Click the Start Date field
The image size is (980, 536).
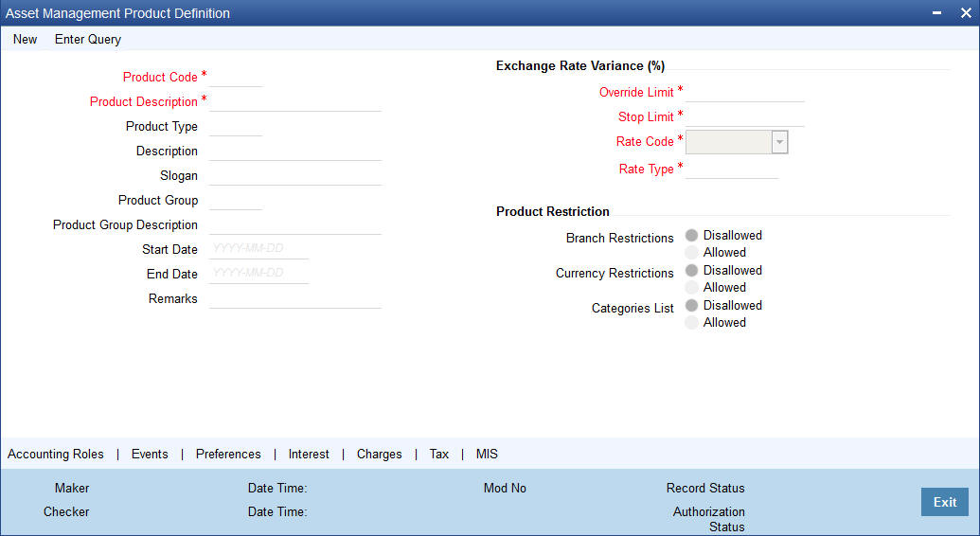[x=258, y=249]
